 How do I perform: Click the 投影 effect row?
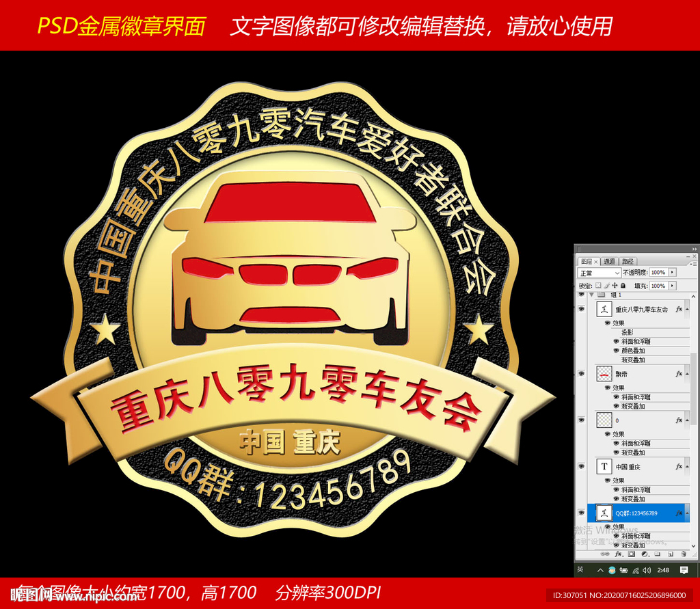pyautogui.click(x=628, y=332)
